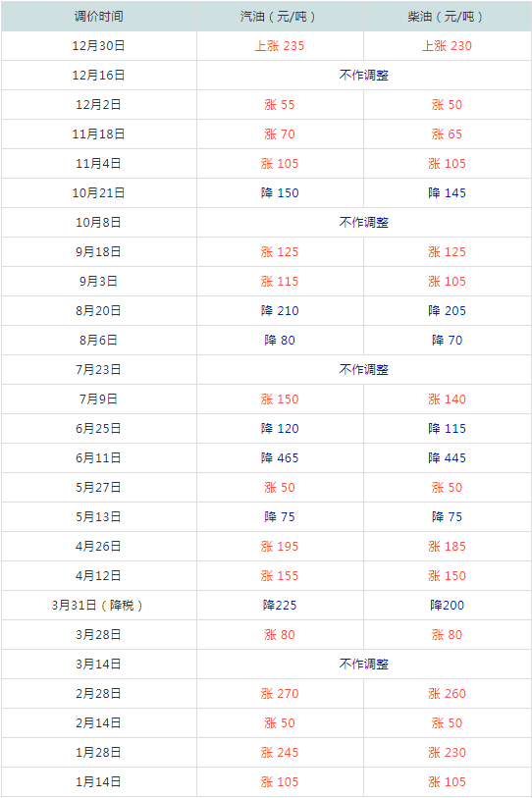Click diesel '涨 150' in 4月12日 row
Screen dimensions: 532x798
point(447,576)
